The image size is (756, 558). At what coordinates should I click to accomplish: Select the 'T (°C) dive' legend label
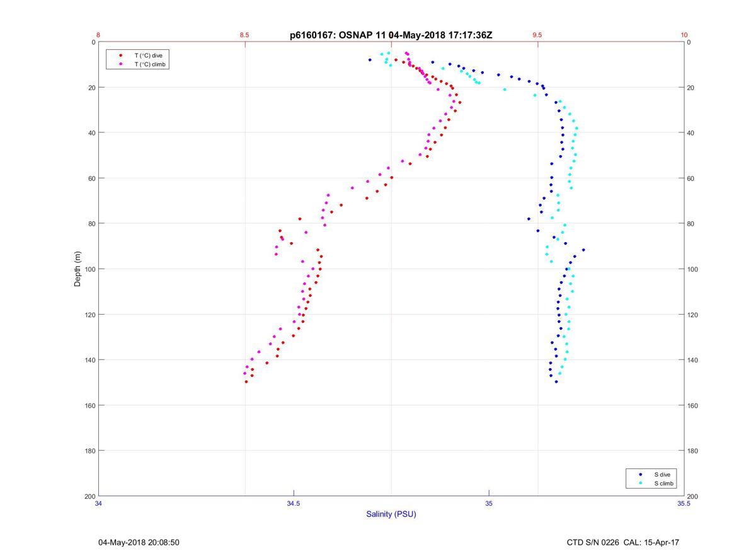tap(149, 55)
